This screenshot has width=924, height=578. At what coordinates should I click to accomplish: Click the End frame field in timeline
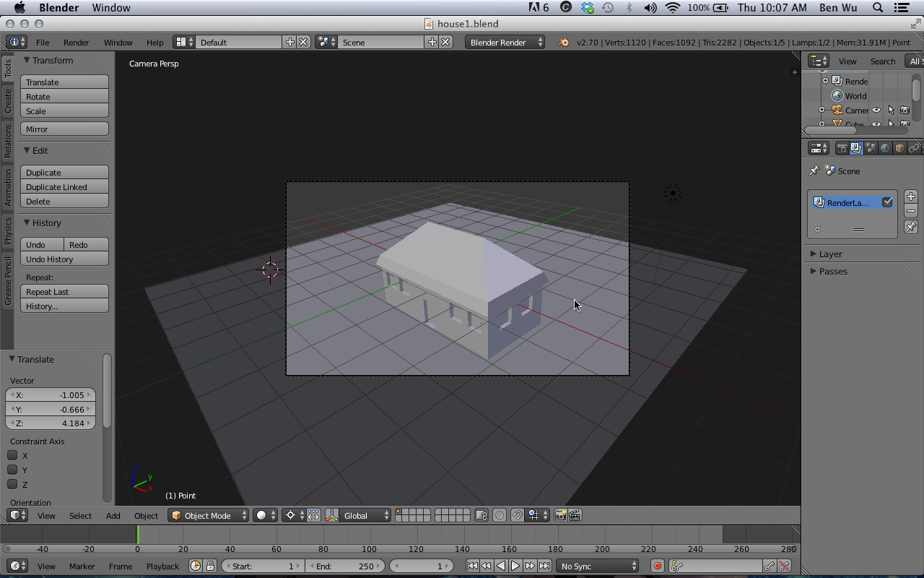pos(344,566)
